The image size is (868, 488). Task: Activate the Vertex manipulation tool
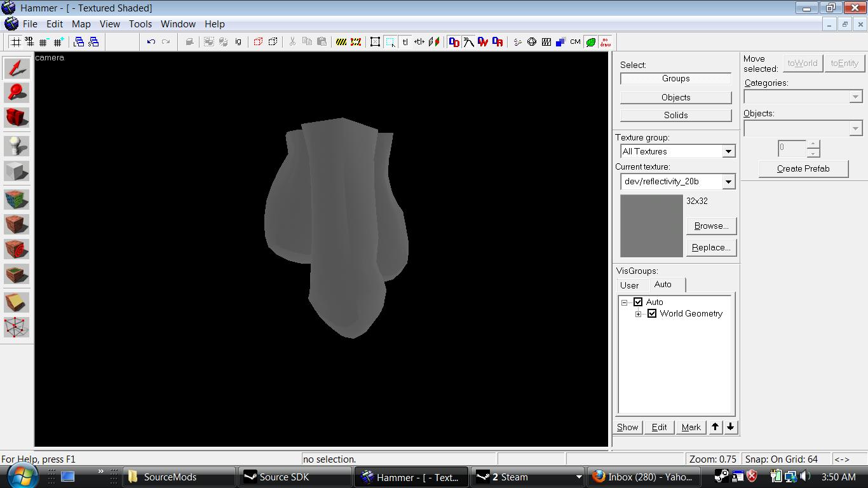[17, 327]
